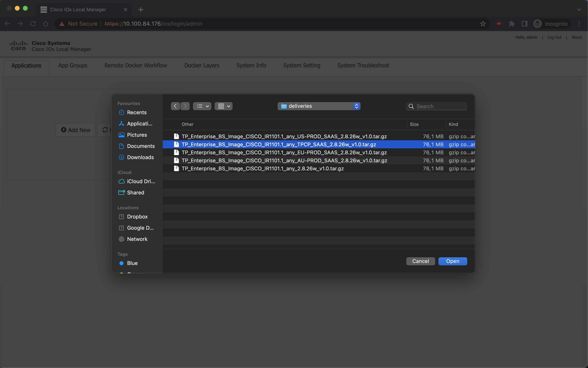Open the new tab plus button

[x=141, y=9]
